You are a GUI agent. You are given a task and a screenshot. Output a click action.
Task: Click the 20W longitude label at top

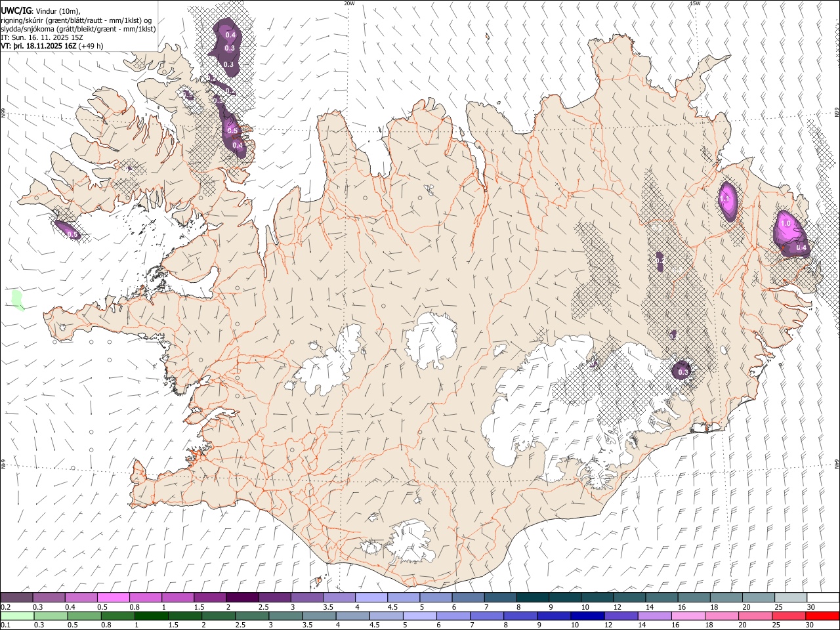coord(349,3)
